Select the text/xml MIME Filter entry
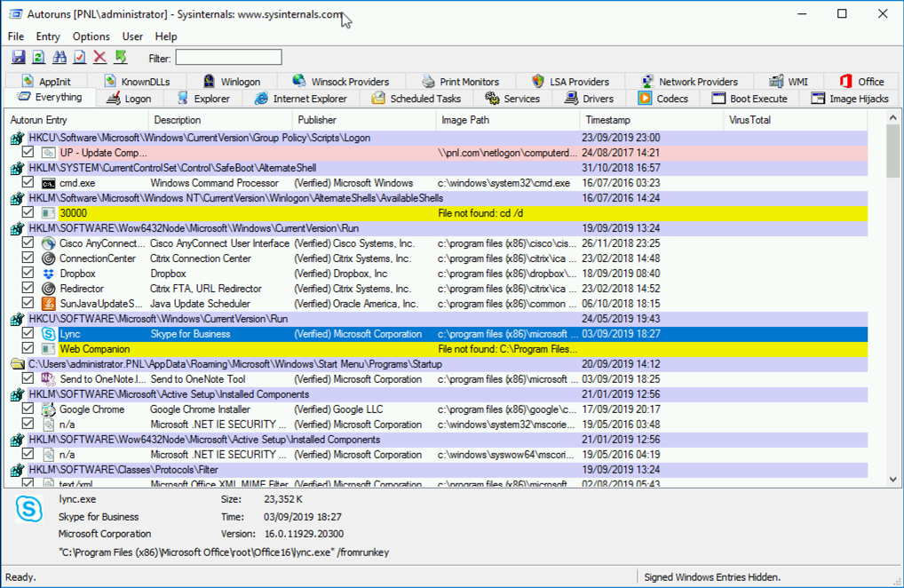The image size is (904, 588). coord(438,483)
